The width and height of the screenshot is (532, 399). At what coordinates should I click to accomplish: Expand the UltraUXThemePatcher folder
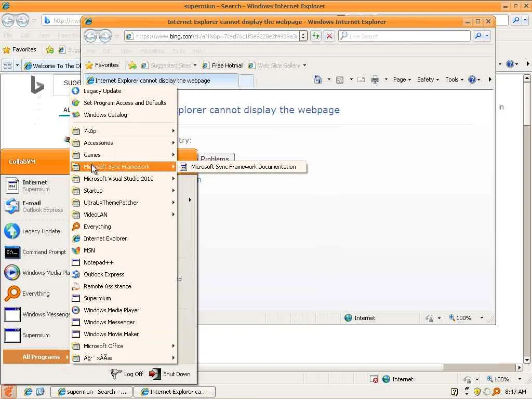pos(124,203)
